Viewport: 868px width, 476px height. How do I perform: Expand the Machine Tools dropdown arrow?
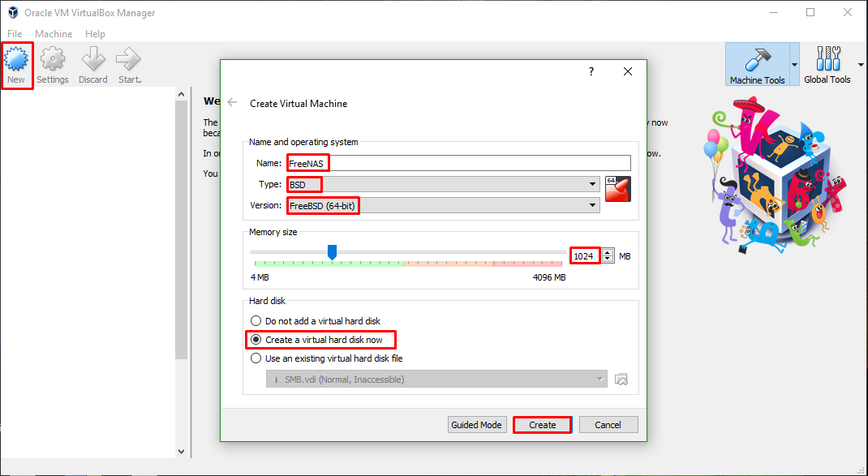794,65
